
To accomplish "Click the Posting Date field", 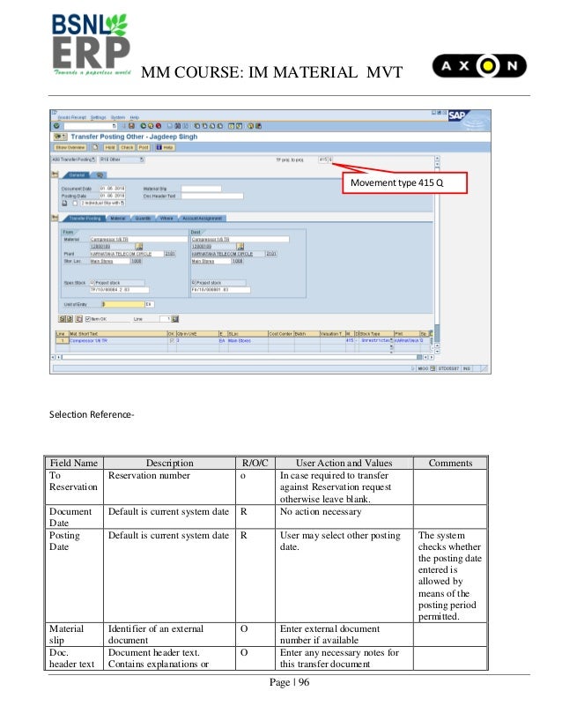I will 112,196.
